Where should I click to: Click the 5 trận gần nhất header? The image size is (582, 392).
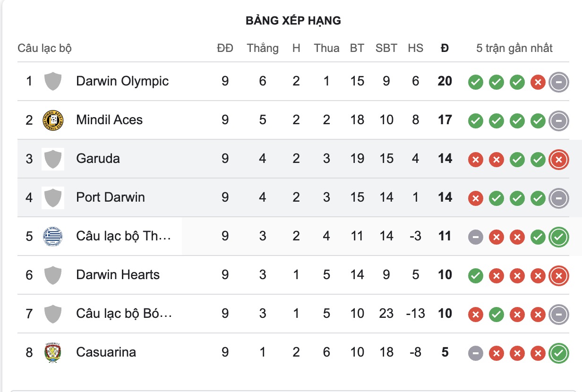[x=514, y=48]
